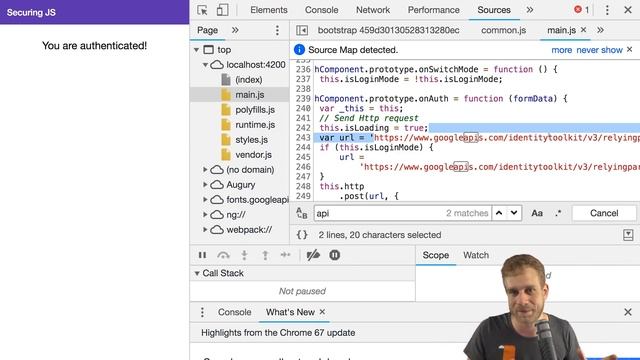Open the Elements panel tab
The height and width of the screenshot is (360, 640).
coord(269,10)
